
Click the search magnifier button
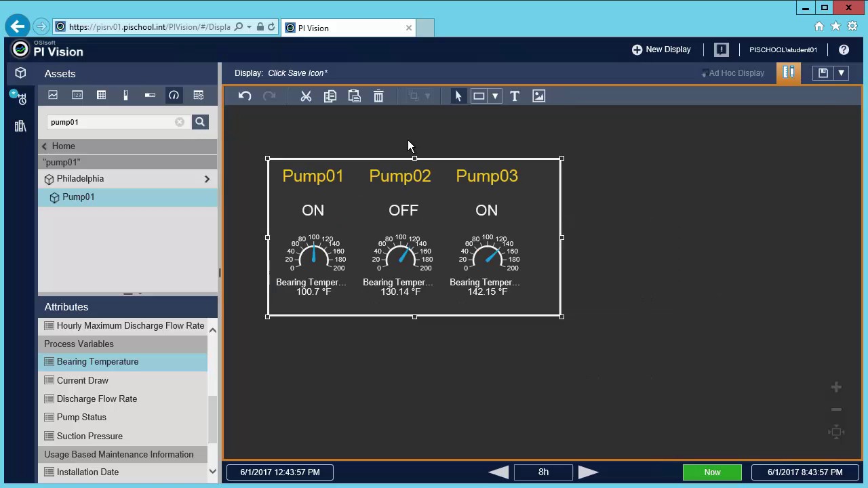(x=200, y=122)
